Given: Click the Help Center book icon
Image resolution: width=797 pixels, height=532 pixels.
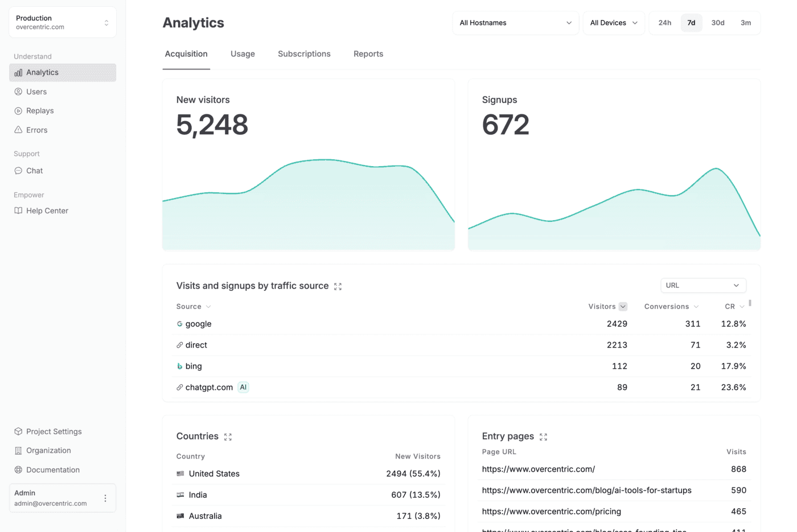Looking at the screenshot, I should (18, 211).
